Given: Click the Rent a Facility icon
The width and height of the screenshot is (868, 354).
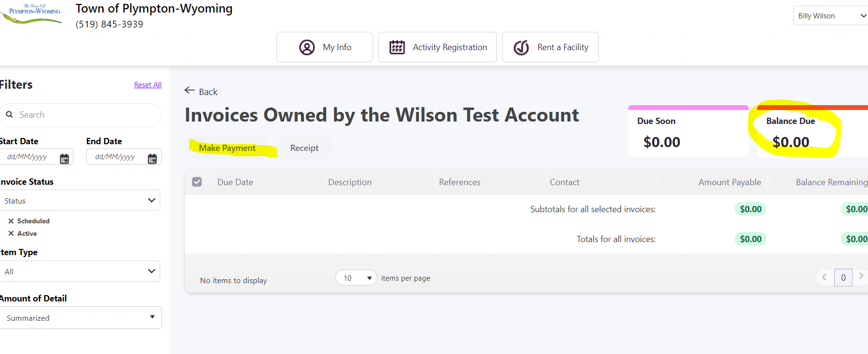Looking at the screenshot, I should (x=521, y=47).
